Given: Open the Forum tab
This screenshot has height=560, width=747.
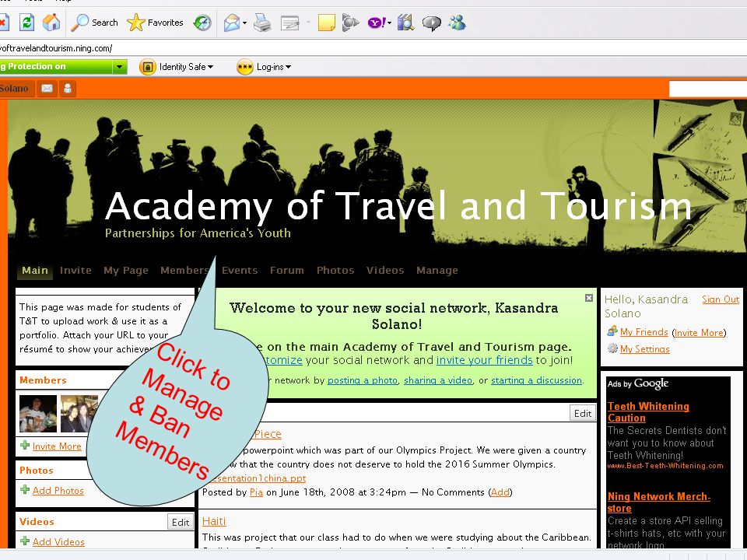Looking at the screenshot, I should tap(287, 271).
